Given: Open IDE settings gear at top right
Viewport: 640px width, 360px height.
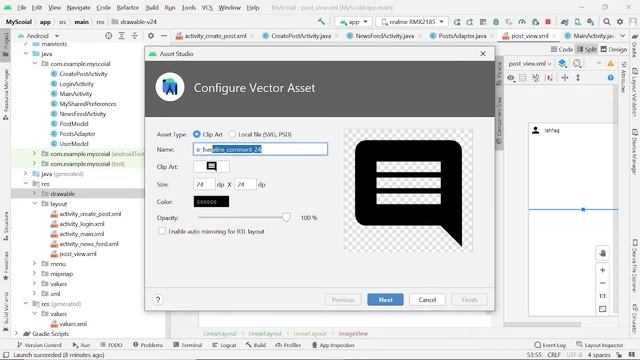Looking at the screenshot, I should [x=620, y=22].
